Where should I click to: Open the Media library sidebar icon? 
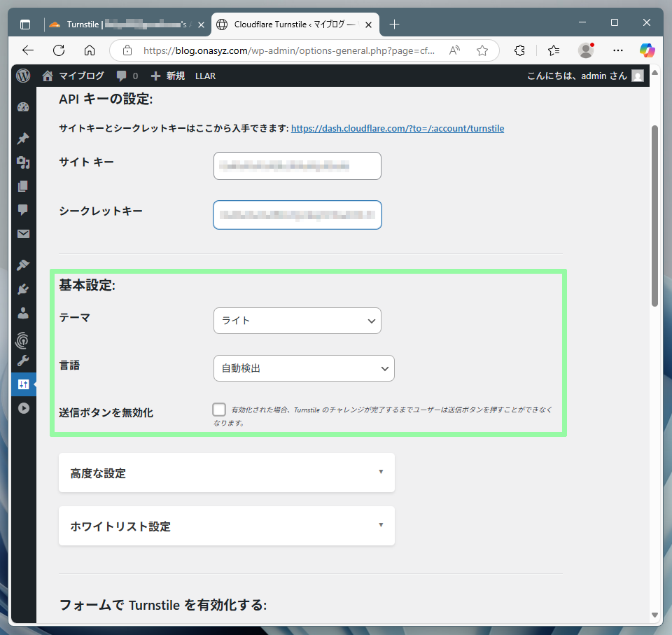click(23, 162)
